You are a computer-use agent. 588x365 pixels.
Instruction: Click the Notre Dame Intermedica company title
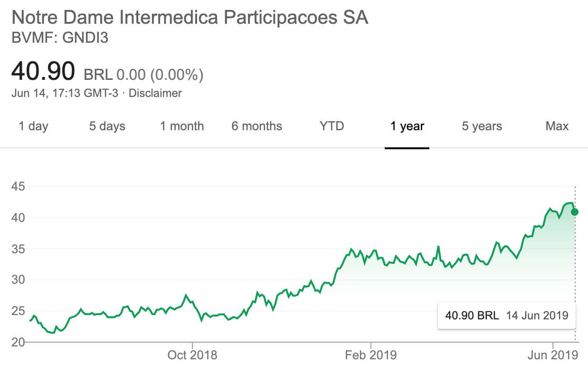click(x=190, y=18)
